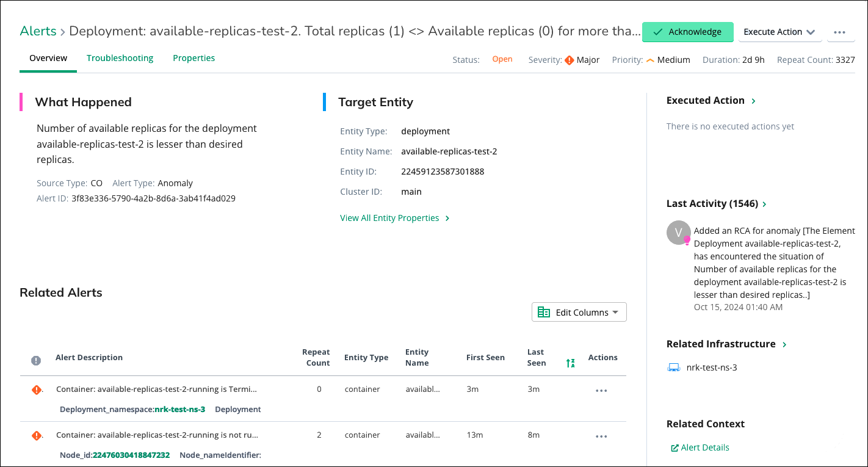Click the user avatar in Last Activity
868x467 pixels.
point(679,233)
